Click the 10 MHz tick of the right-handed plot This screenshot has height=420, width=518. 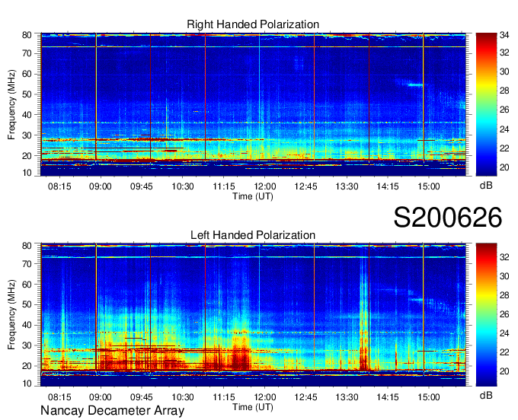click(27, 173)
